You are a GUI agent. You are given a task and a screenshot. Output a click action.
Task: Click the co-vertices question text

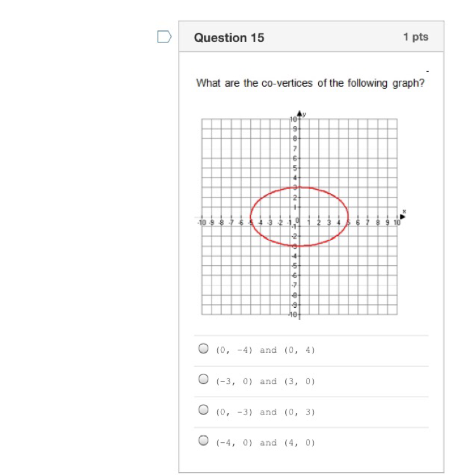(310, 83)
